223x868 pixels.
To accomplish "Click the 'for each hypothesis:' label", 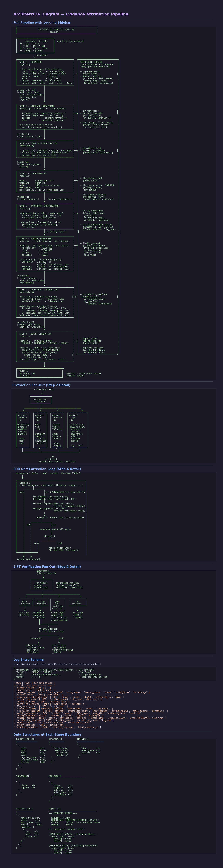I will click(60, 199).
